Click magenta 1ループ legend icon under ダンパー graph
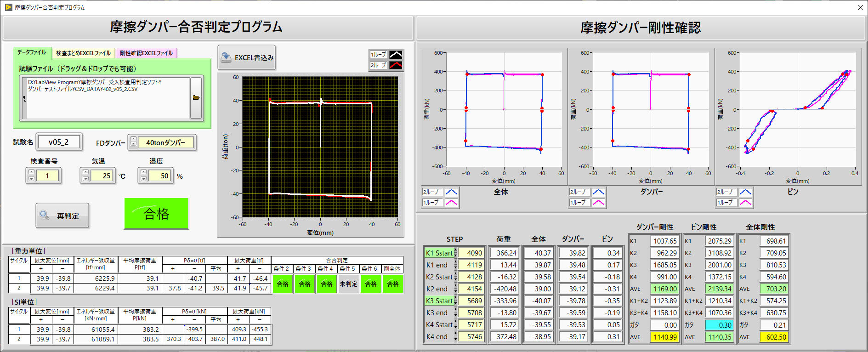Image resolution: width=868 pixels, height=352 pixels. coord(598,203)
